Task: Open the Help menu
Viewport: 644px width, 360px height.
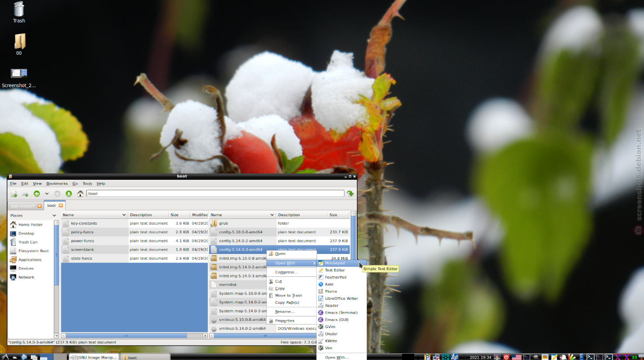Action: [x=101, y=183]
